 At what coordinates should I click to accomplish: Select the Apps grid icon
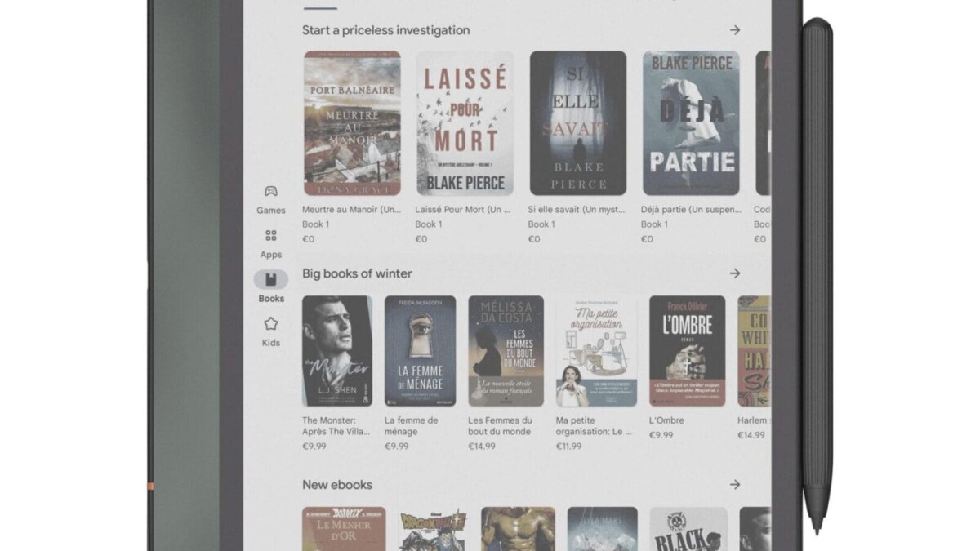[x=270, y=236]
